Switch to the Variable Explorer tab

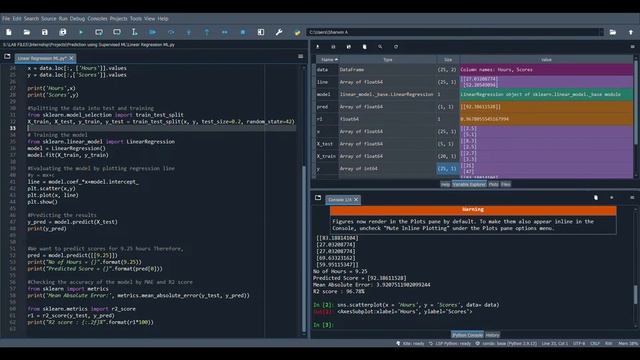pos(469,184)
